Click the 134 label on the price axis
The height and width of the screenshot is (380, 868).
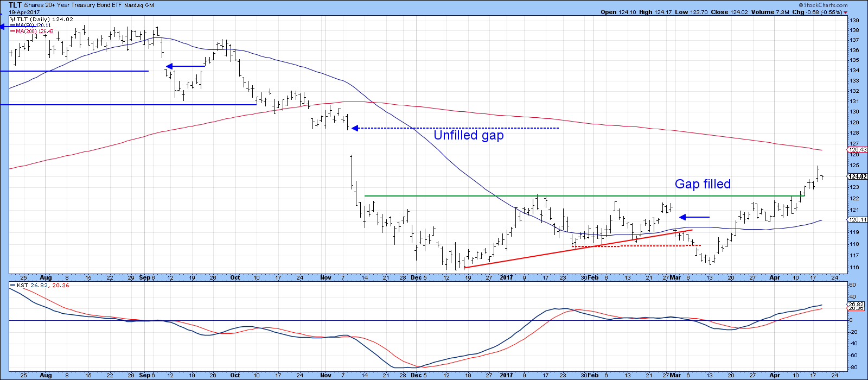pyautogui.click(x=854, y=71)
